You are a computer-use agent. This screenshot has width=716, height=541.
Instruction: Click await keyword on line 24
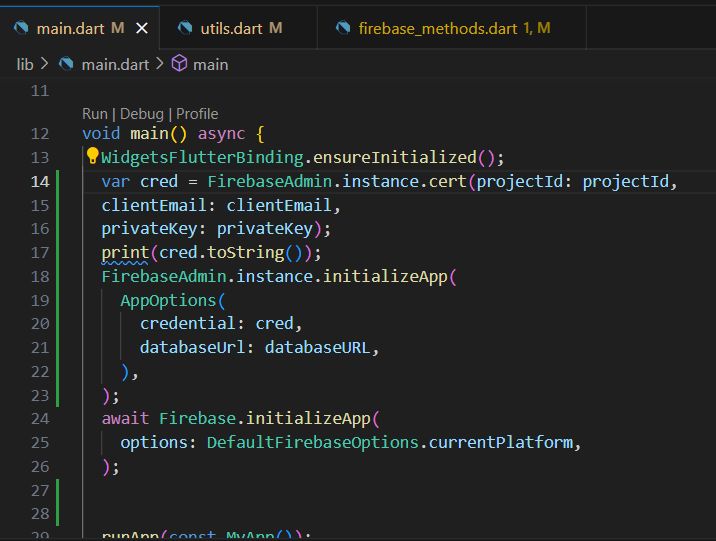click(x=125, y=419)
